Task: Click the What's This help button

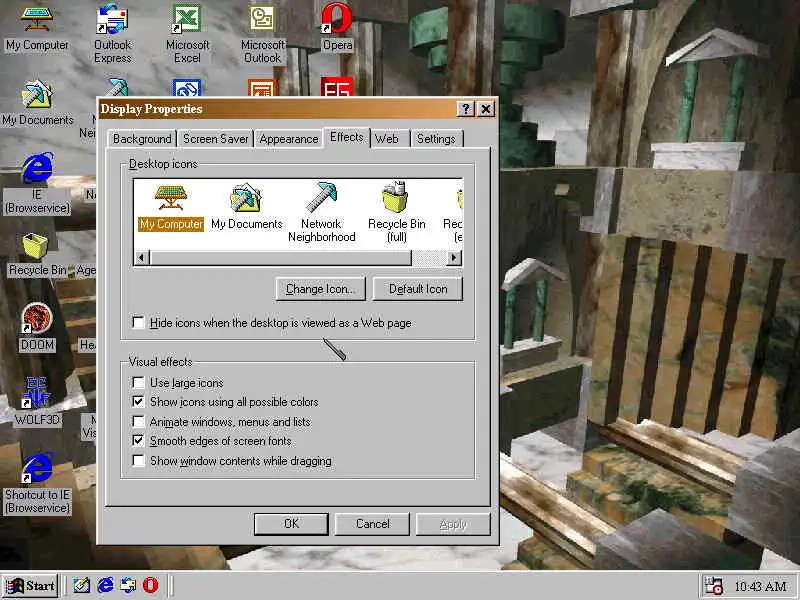Action: (465, 109)
